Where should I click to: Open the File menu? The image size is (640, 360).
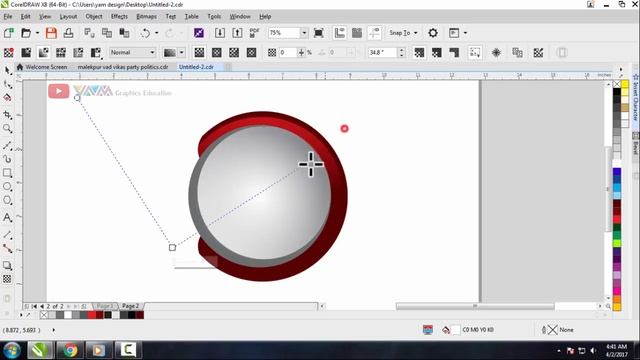click(8, 17)
